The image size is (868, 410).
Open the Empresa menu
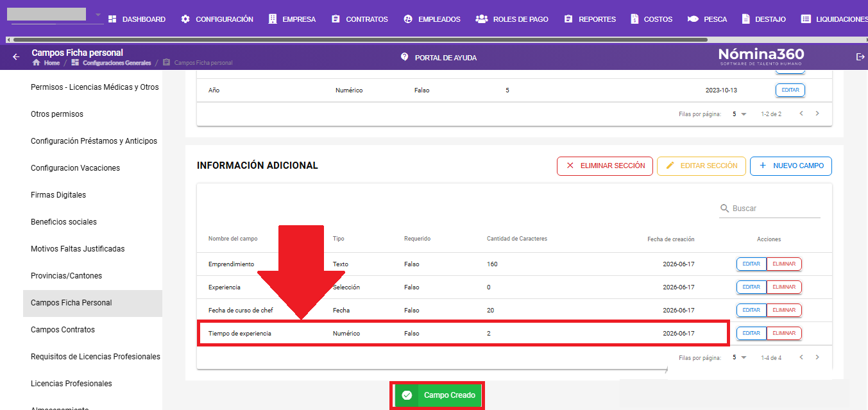[292, 19]
